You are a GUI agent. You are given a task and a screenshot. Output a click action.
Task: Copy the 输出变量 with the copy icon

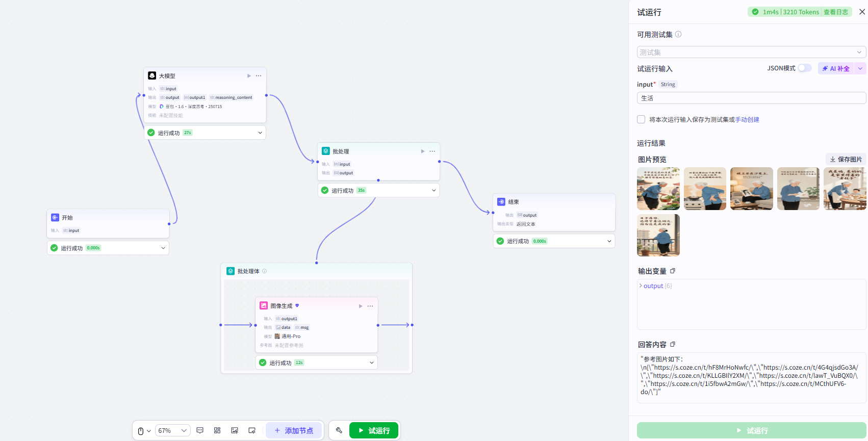coord(673,271)
